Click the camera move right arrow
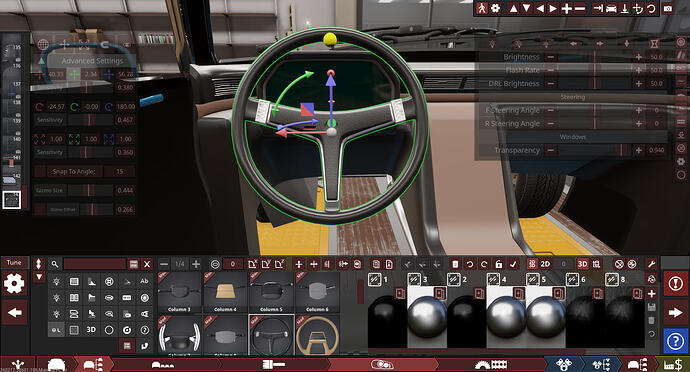 pos(553,8)
